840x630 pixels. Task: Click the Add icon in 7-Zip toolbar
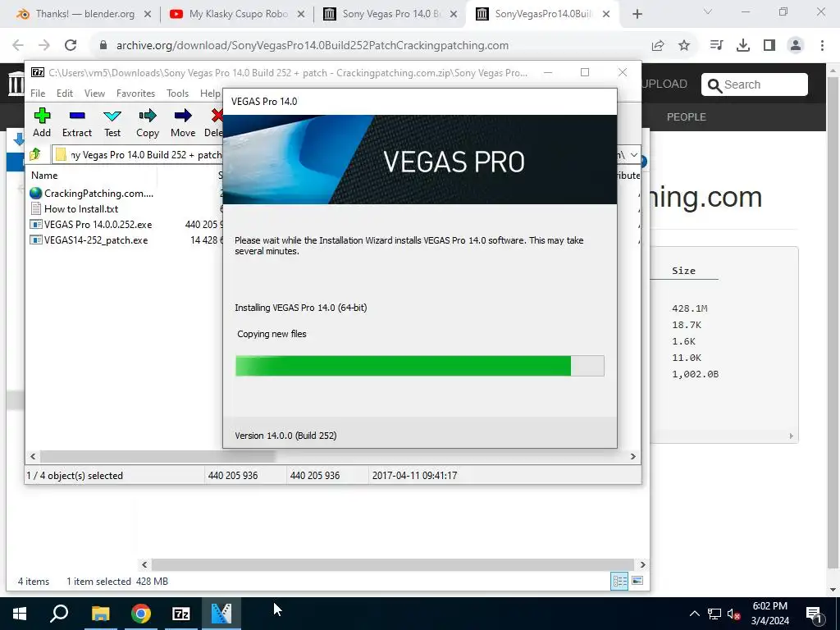pos(42,116)
